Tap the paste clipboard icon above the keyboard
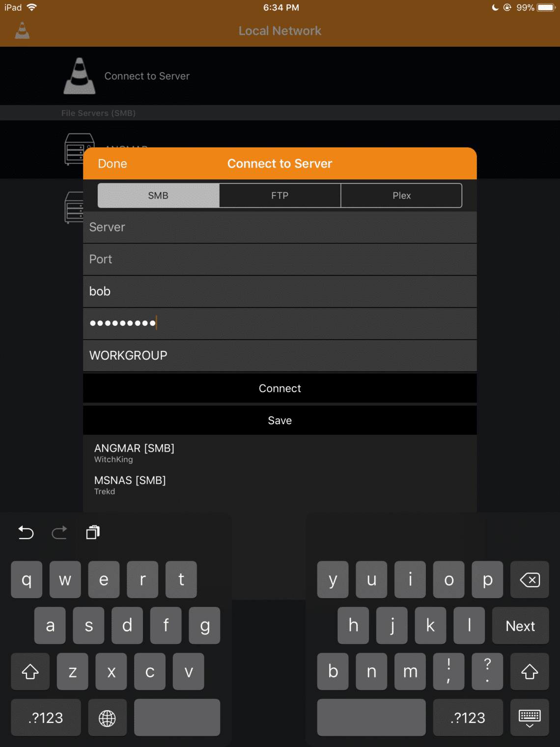Viewport: 560px width, 747px height. [x=92, y=532]
